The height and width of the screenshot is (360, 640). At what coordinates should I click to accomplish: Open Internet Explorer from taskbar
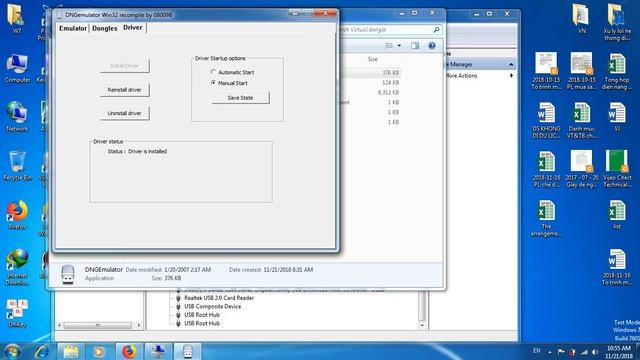[x=42, y=351]
